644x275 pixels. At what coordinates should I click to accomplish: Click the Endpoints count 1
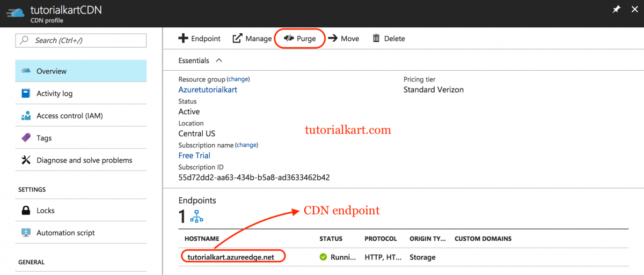(182, 217)
